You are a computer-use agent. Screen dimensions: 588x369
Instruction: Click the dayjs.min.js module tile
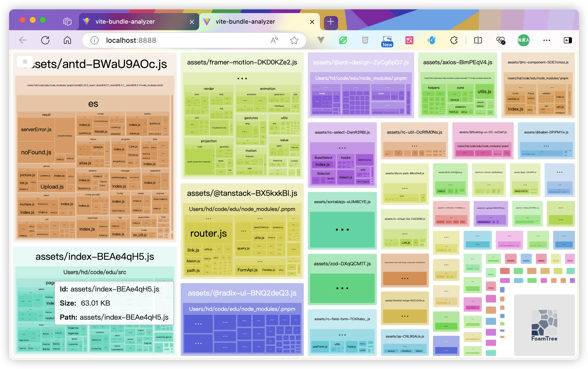click(x=521, y=191)
